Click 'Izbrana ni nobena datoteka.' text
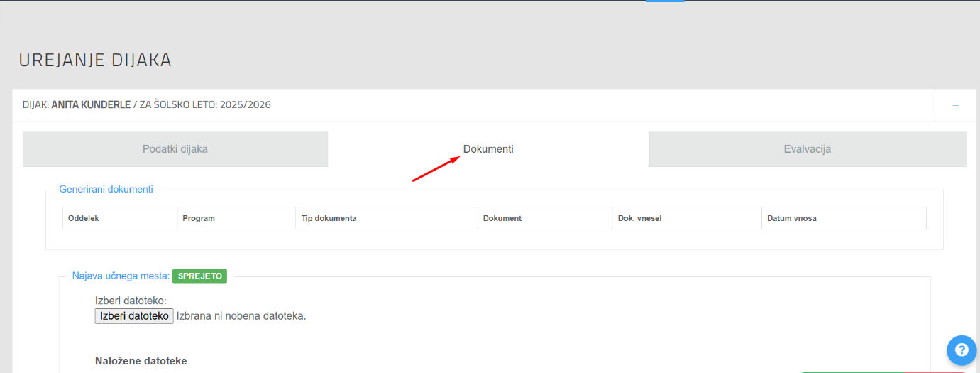The width and height of the screenshot is (980, 373). point(241,316)
